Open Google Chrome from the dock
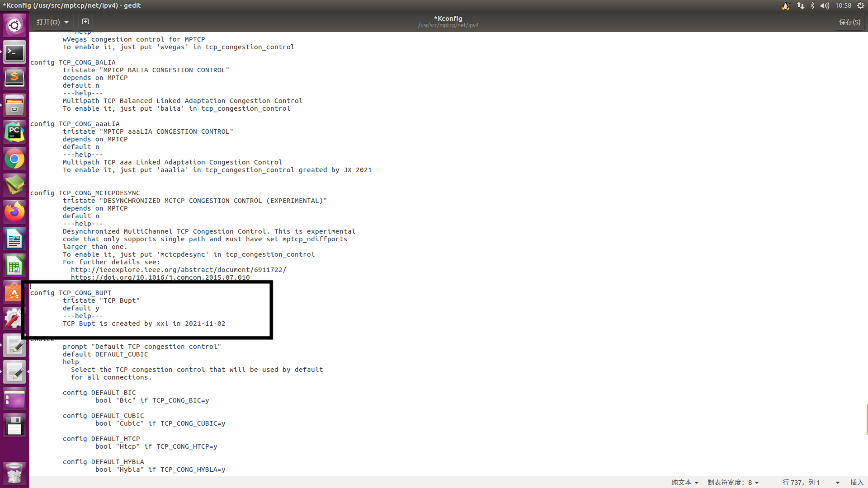 (x=14, y=158)
